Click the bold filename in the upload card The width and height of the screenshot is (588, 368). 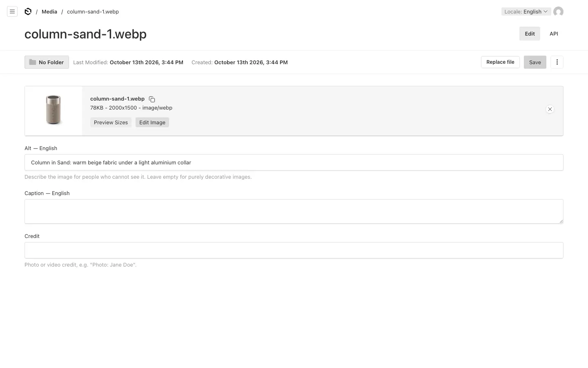pyautogui.click(x=117, y=99)
